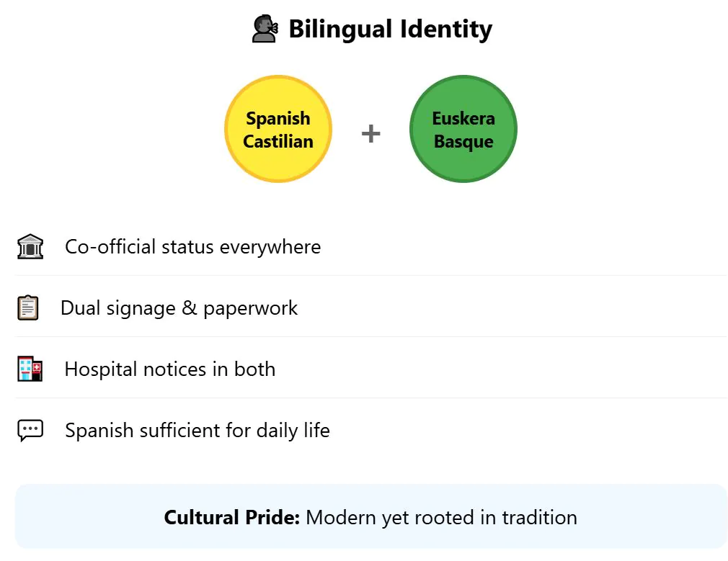Click the plus sign between the circles
This screenshot has width=728, height=561.
tap(370, 133)
